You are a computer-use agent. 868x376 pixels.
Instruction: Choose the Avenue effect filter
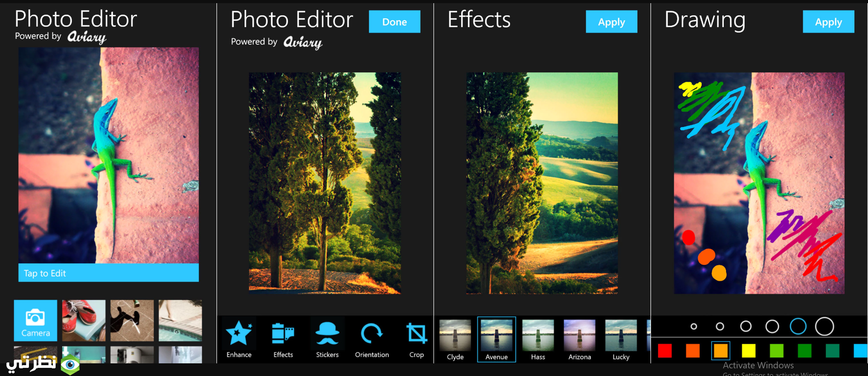pyautogui.click(x=496, y=340)
